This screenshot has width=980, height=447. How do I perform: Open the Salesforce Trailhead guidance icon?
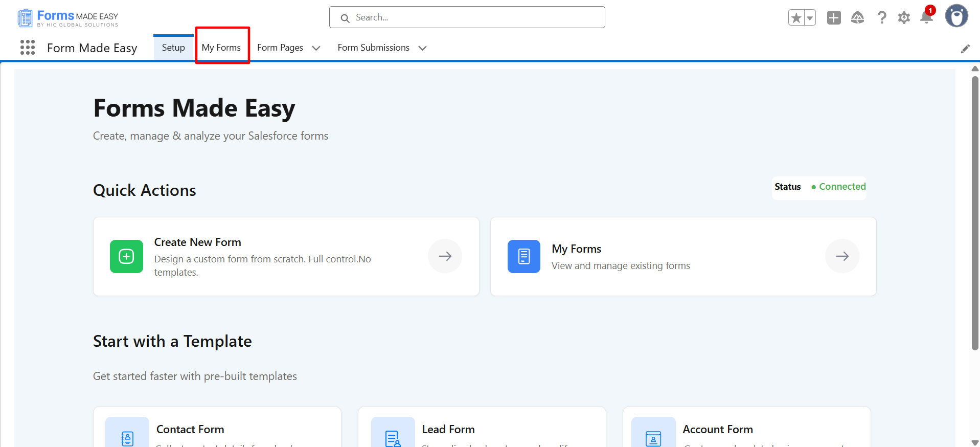click(x=858, y=18)
